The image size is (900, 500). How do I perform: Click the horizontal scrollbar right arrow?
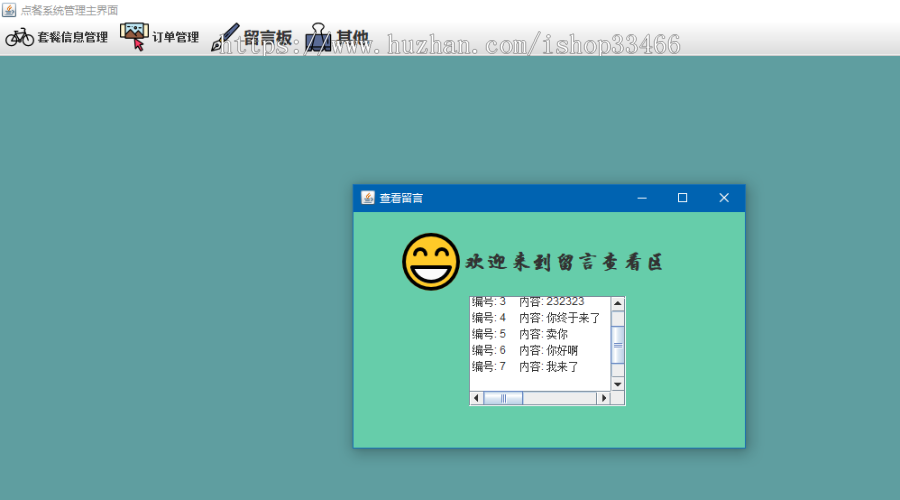tap(603, 398)
